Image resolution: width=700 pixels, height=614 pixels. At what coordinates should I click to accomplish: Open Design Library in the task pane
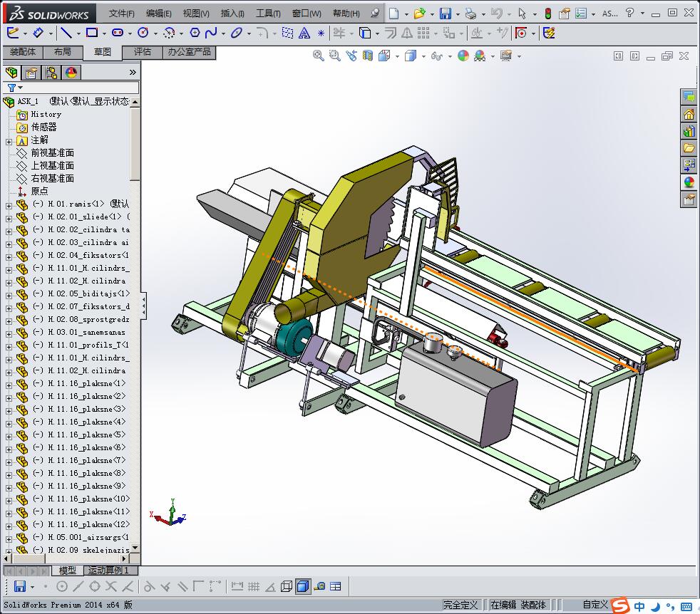[x=689, y=131]
